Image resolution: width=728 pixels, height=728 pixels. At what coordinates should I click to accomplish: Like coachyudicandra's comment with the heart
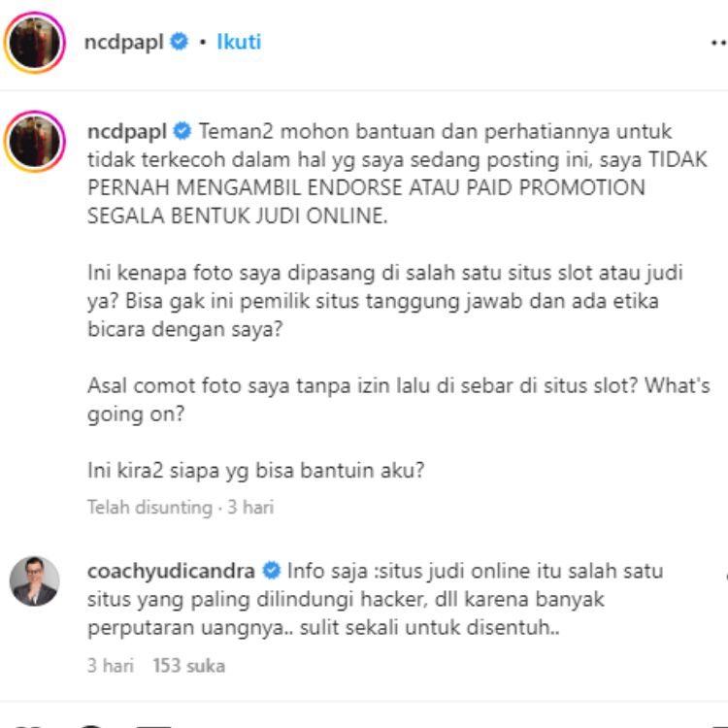pyautogui.click(x=725, y=578)
